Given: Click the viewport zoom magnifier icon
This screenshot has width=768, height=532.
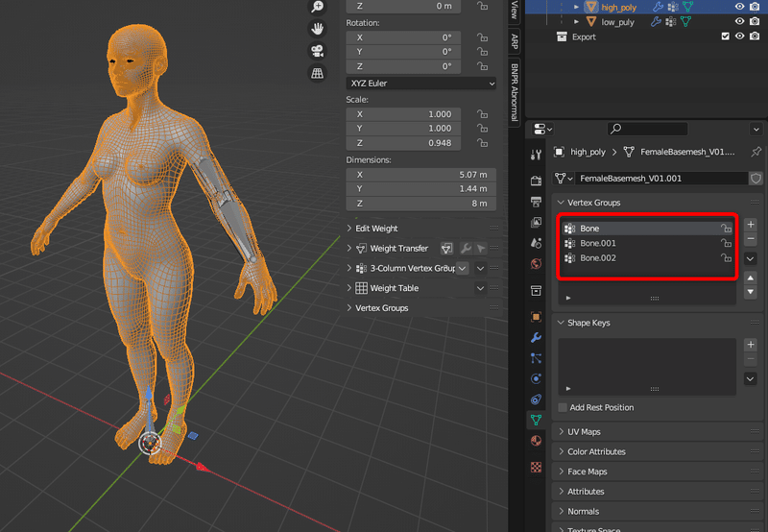Looking at the screenshot, I should click(318, 7).
